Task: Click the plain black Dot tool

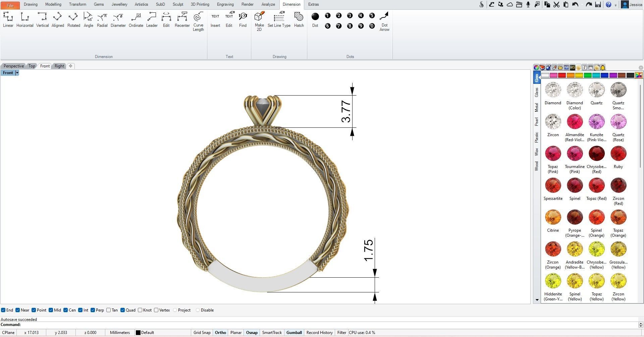Action: pos(315,19)
